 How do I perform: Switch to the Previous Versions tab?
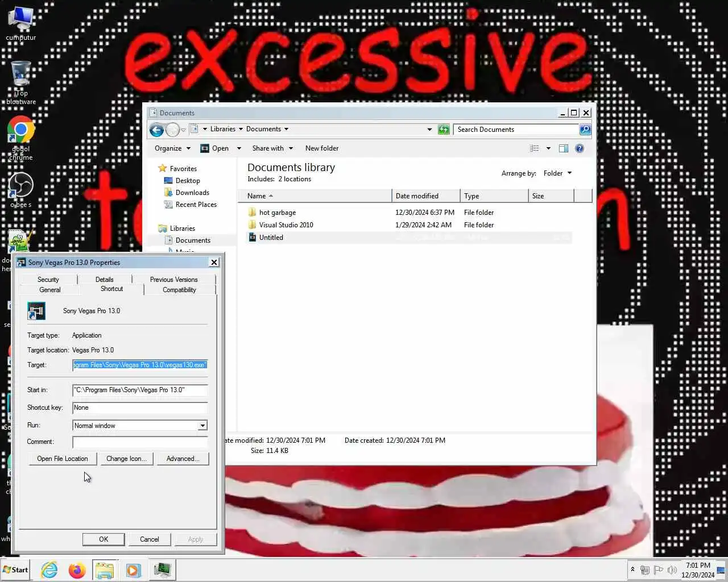tap(174, 280)
